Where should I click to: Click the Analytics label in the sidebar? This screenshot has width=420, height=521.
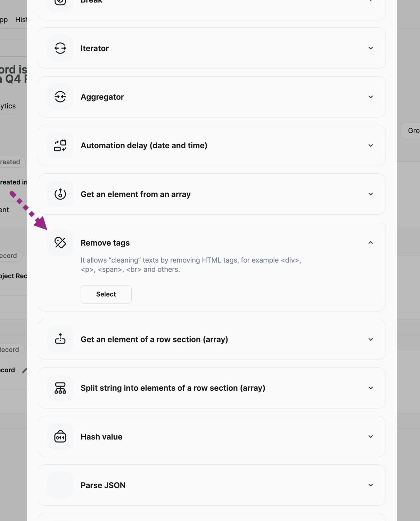click(8, 106)
